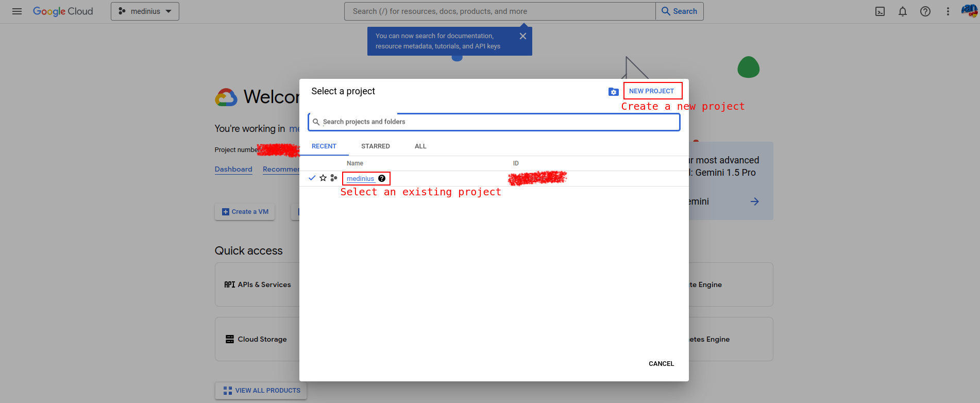The width and height of the screenshot is (980, 403).
Task: Open the help question mark menu
Action: click(925, 11)
